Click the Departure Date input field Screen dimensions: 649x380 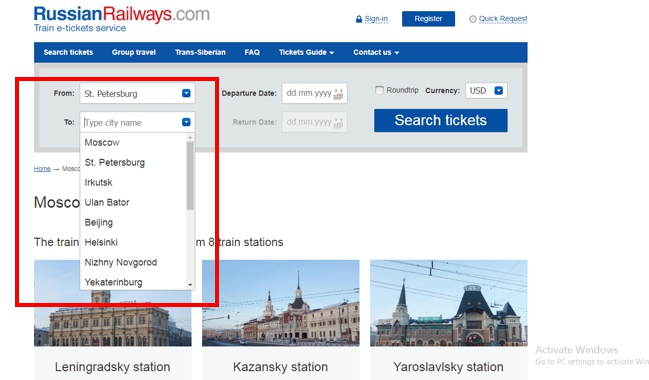point(315,93)
